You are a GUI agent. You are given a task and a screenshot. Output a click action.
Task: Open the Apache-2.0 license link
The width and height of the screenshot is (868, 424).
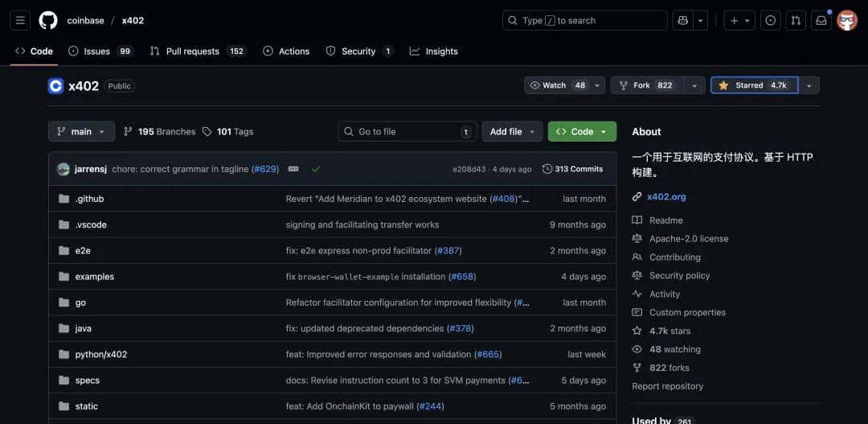tap(689, 238)
